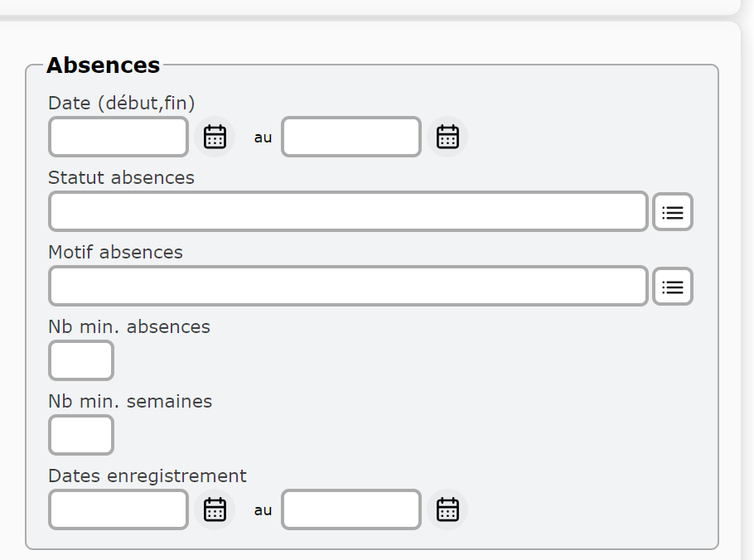Open calendar for enregistrement end date

point(447,509)
